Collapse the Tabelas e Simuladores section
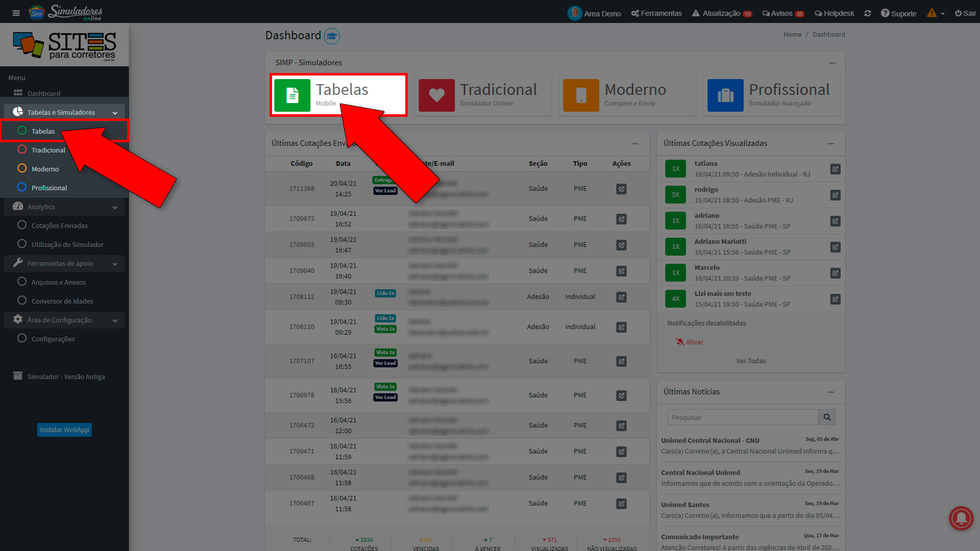The width and height of the screenshot is (980, 551). click(x=115, y=112)
